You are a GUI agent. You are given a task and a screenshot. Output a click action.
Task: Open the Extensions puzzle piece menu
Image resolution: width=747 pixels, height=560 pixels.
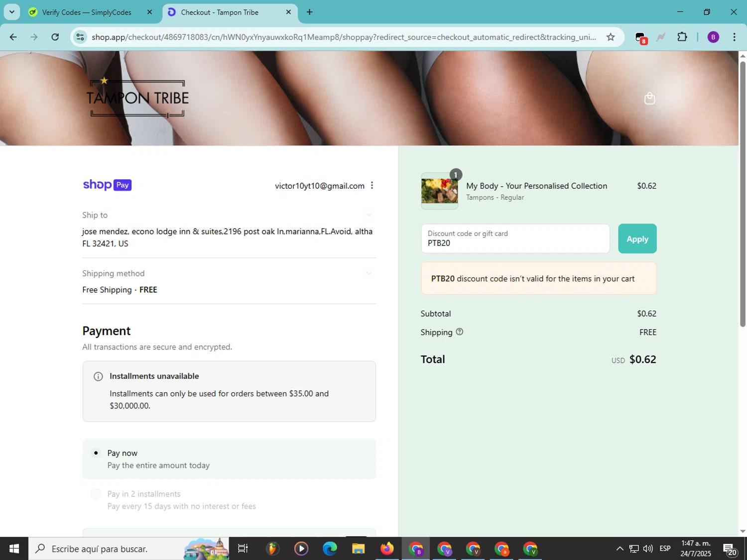point(682,37)
